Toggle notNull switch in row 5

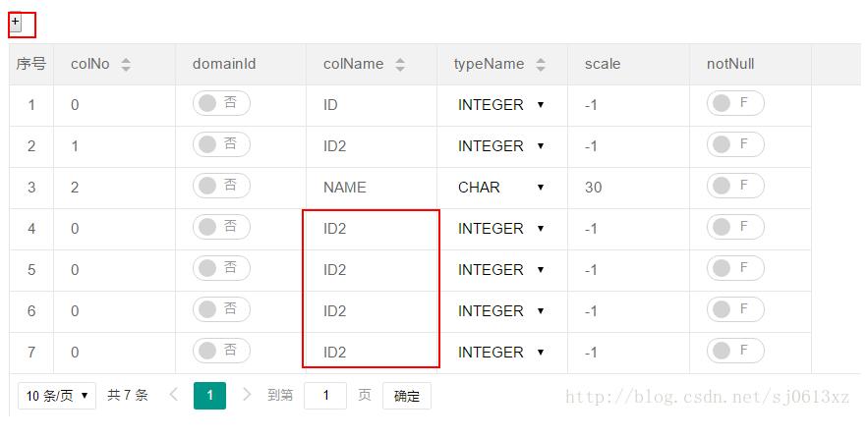pyautogui.click(x=734, y=269)
